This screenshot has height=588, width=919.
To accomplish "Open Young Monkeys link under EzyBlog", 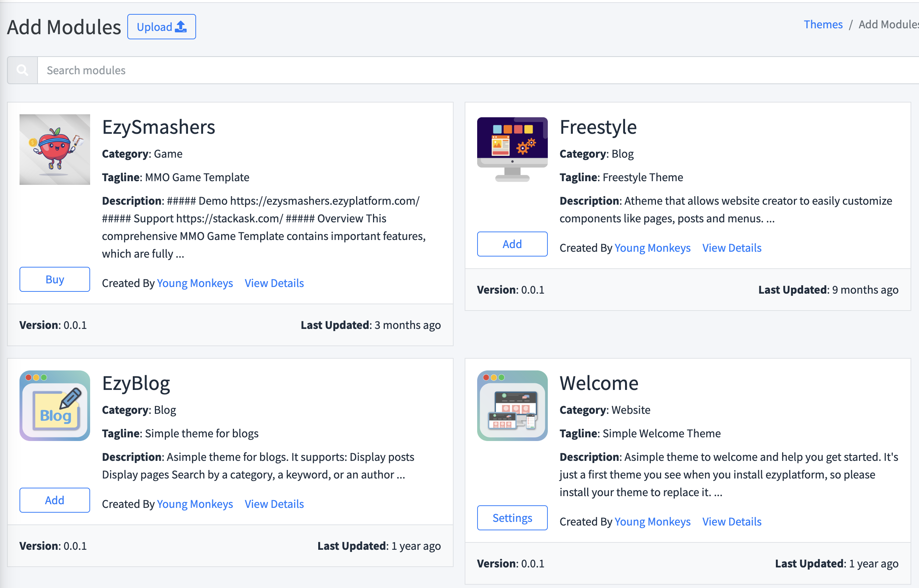I will (x=195, y=504).
